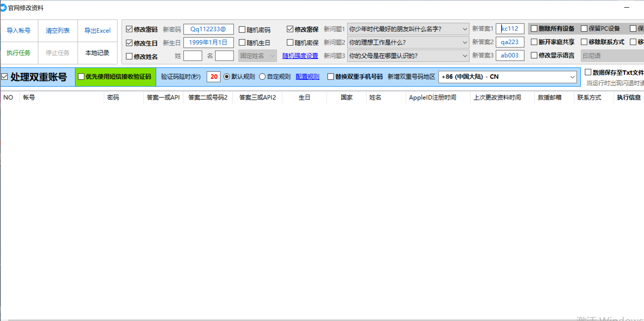
Task: Start 执行任务 button
Action: point(19,53)
